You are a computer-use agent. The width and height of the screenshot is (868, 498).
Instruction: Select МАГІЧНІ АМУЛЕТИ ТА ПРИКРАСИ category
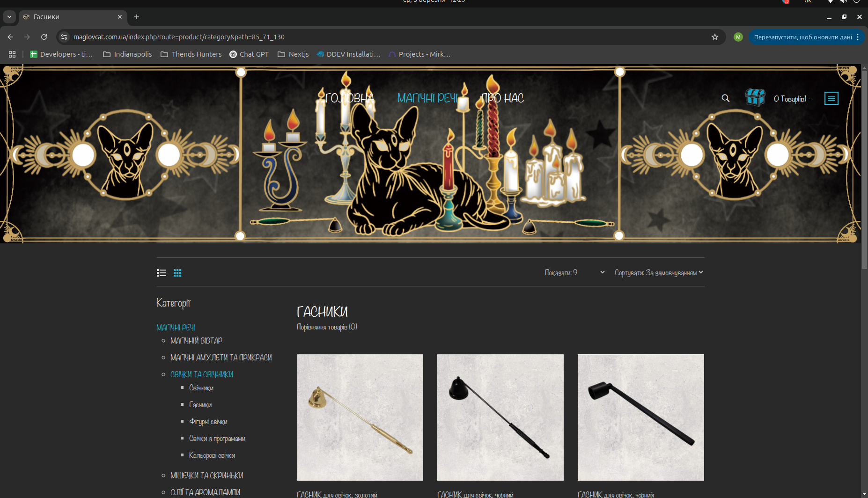(221, 358)
